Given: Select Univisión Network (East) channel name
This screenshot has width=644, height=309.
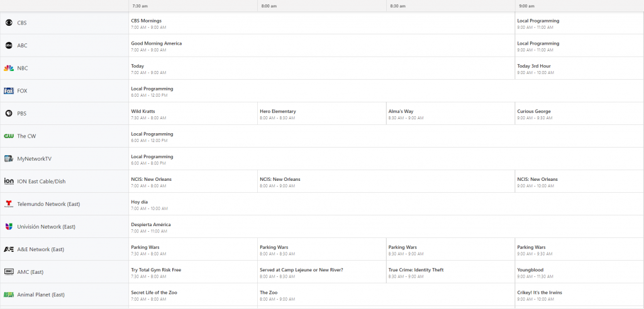Looking at the screenshot, I should click(x=46, y=227).
